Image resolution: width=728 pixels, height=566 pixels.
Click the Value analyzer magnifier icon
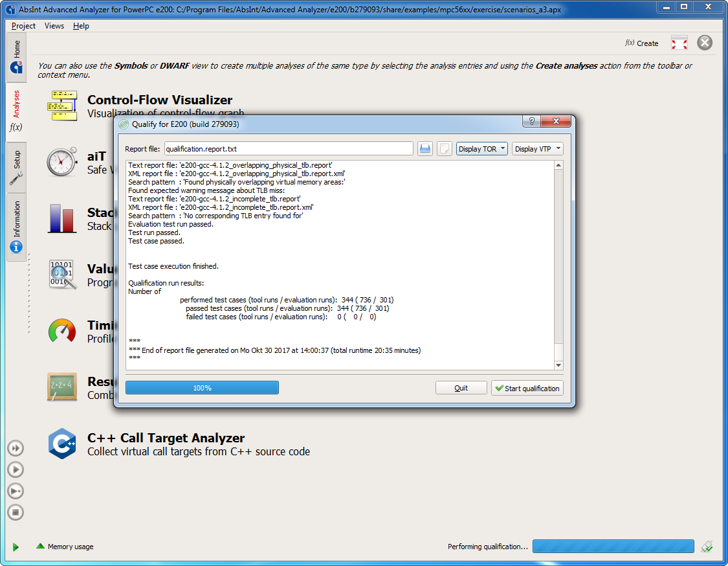[x=61, y=275]
